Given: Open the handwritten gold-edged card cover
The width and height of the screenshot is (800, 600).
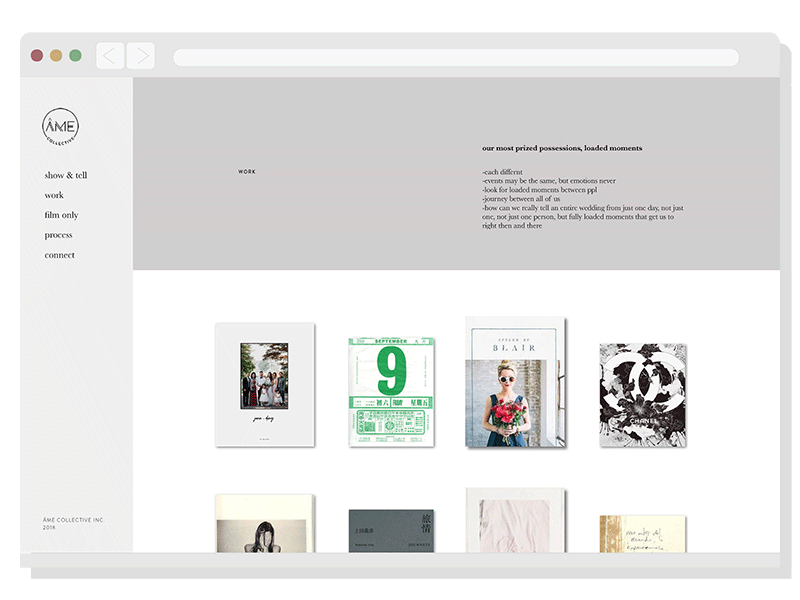Looking at the screenshot, I should (642, 533).
